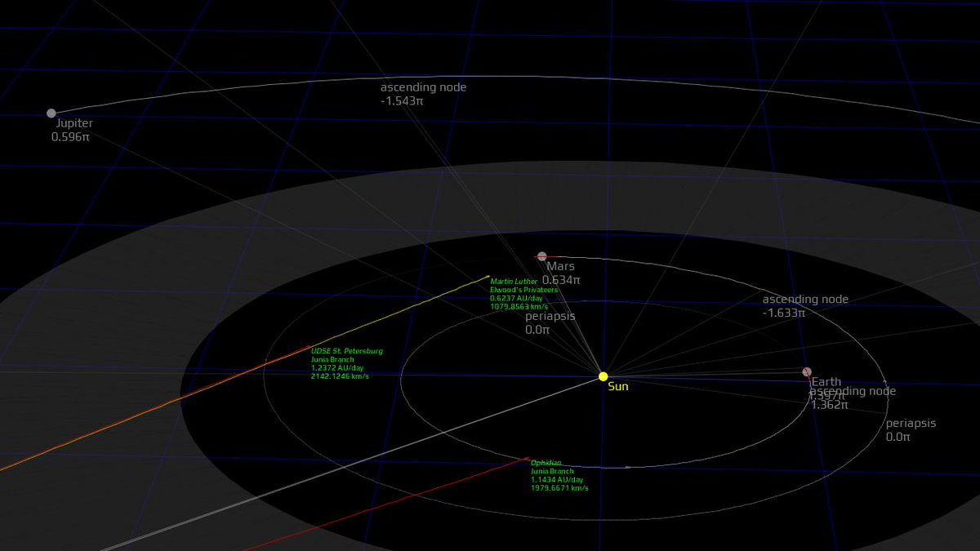Click the "Sun" text label
Viewport: 980px width, 551px height.
pos(618,386)
